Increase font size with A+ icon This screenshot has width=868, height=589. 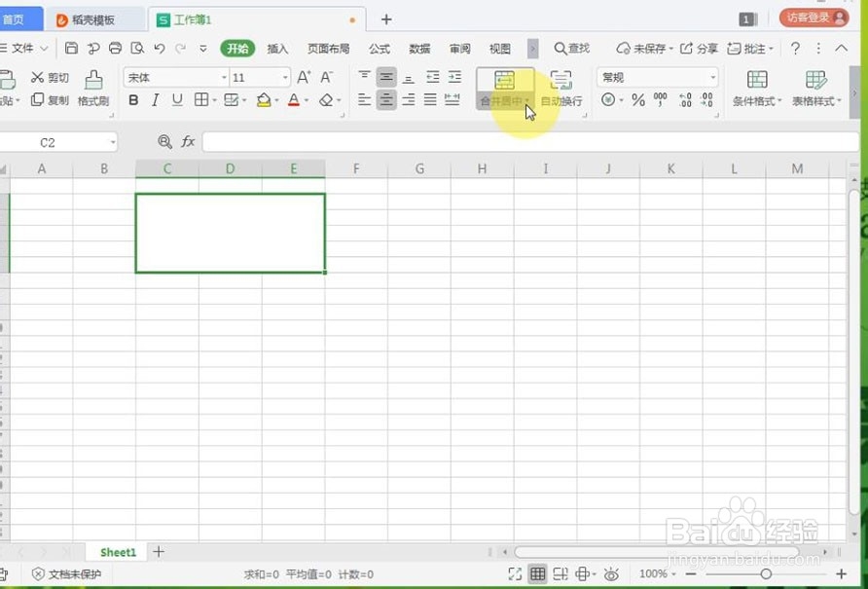304,77
